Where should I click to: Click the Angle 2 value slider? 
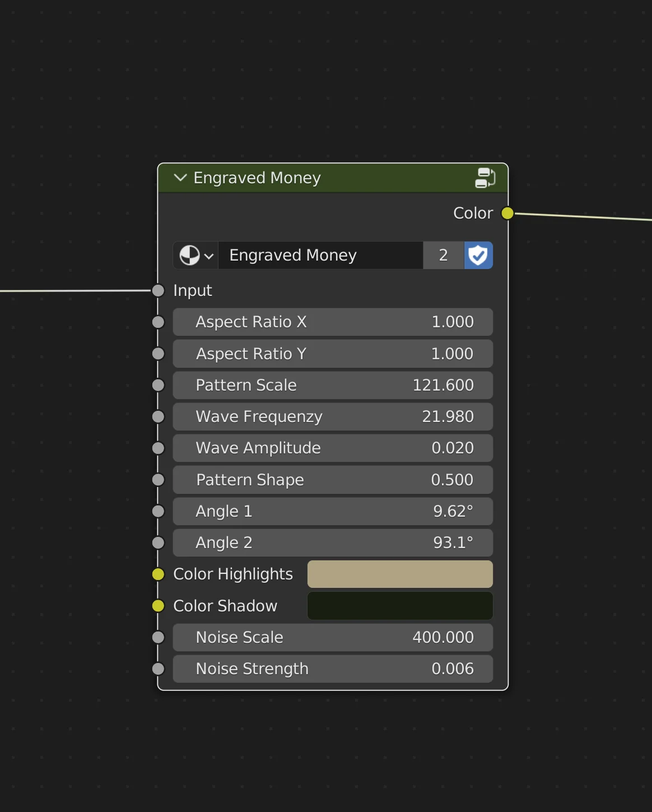tap(333, 542)
